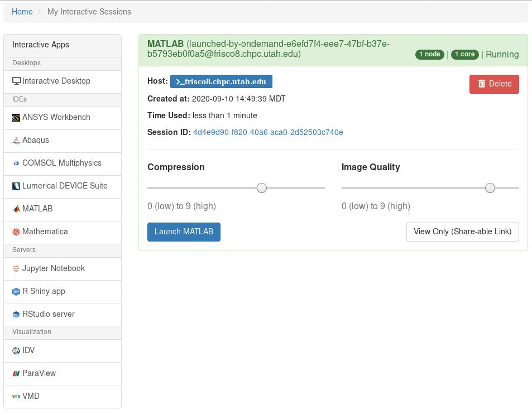
Task: Click the Interactive Apps header
Action: [x=63, y=45]
